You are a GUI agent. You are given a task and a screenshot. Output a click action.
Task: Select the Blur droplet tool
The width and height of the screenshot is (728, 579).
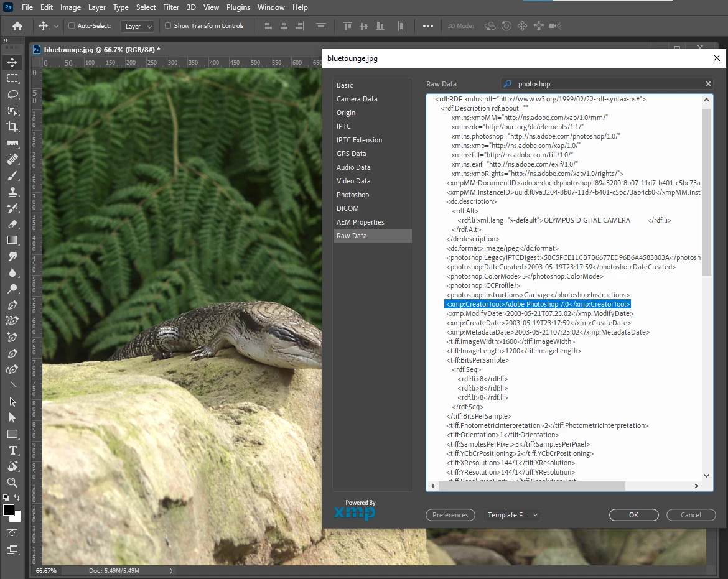point(12,272)
